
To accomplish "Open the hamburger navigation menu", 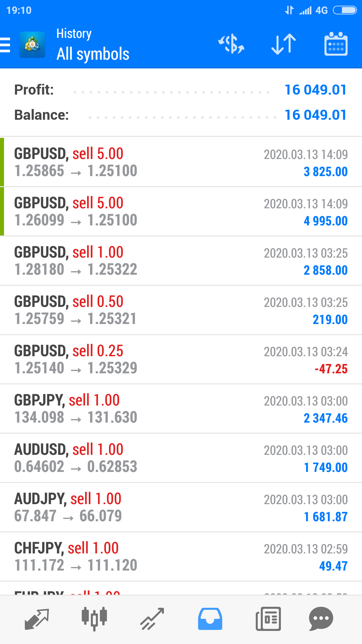I will click(5, 45).
